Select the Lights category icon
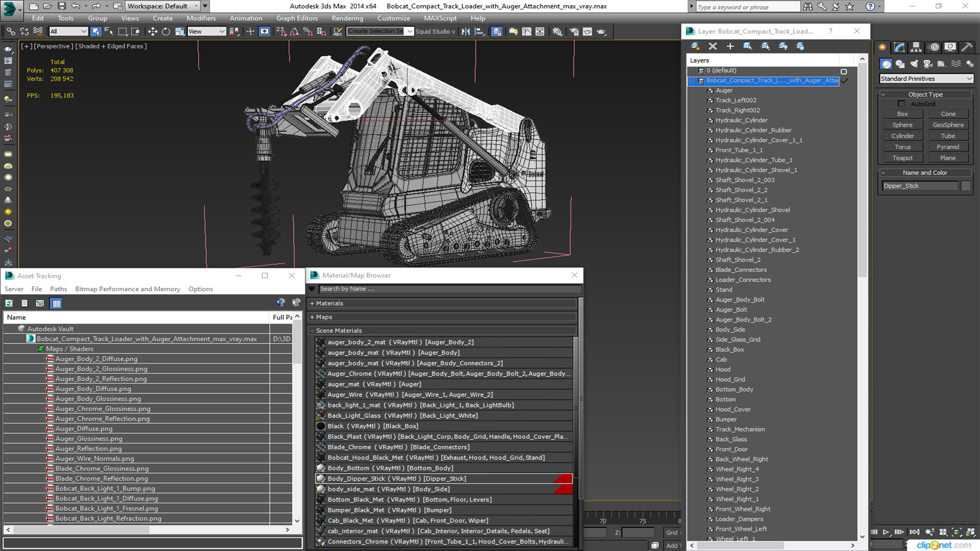Image resolution: width=980 pixels, height=551 pixels. pos(914,64)
